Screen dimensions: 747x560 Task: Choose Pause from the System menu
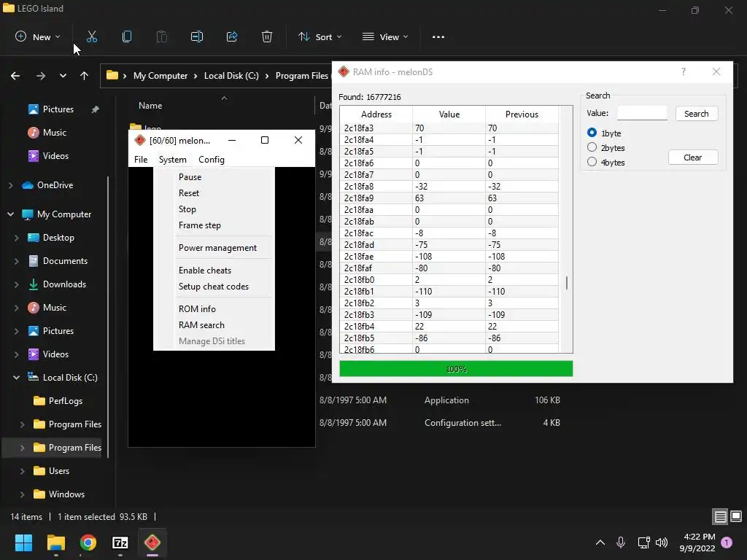[x=190, y=177]
